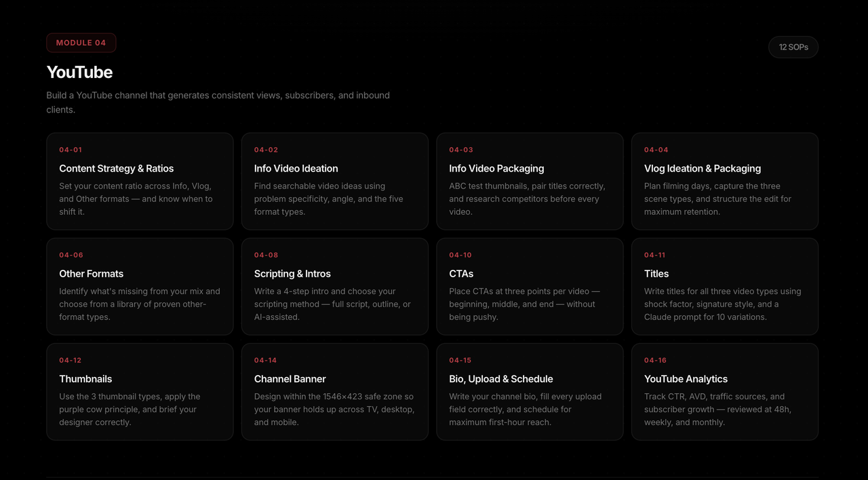This screenshot has width=868, height=480.
Task: Click the 12 SOPs pill
Action: 793,47
